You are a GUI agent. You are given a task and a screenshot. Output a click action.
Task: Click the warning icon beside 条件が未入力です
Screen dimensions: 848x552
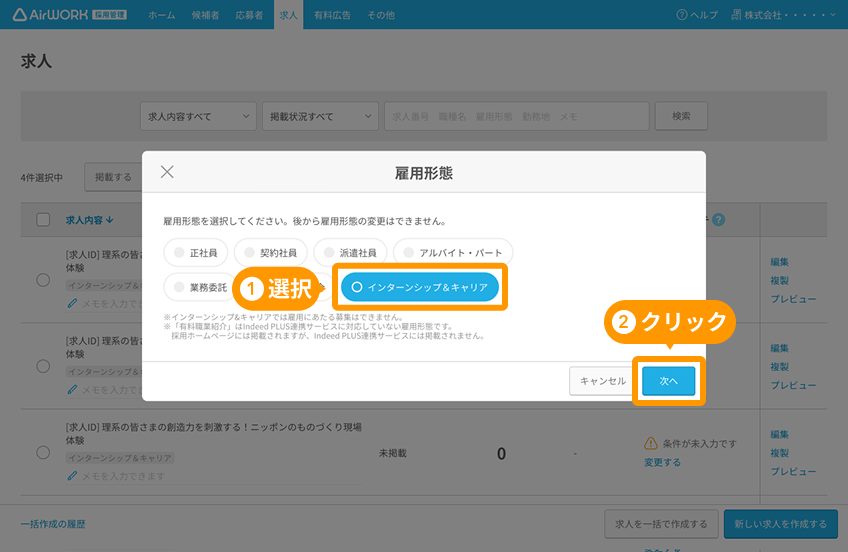(x=651, y=443)
